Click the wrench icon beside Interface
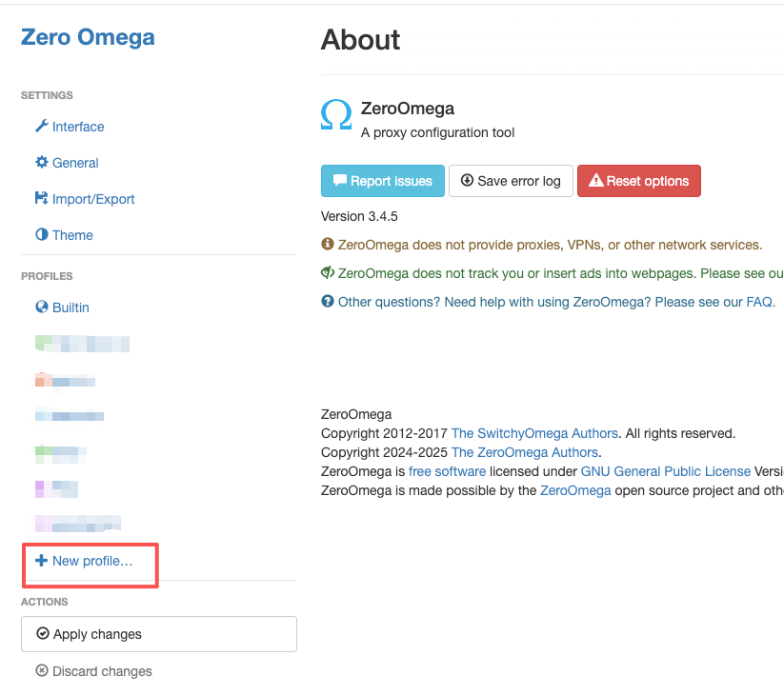 pyautogui.click(x=42, y=127)
